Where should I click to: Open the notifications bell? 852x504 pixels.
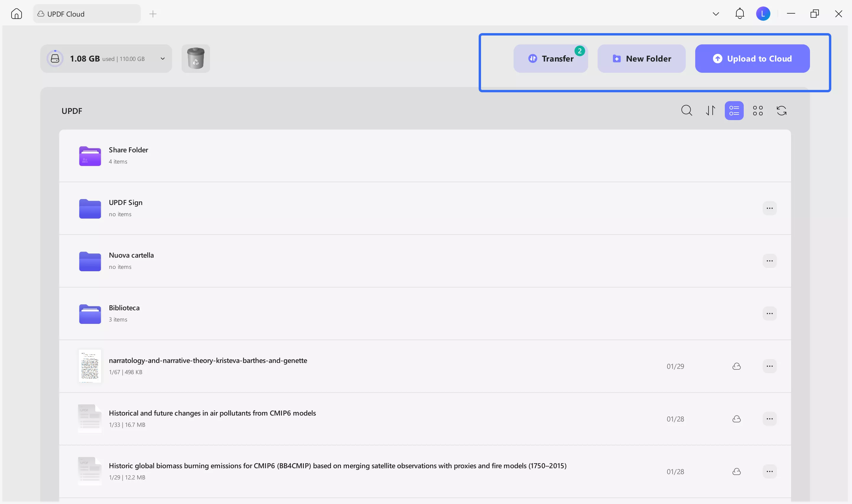pyautogui.click(x=740, y=14)
